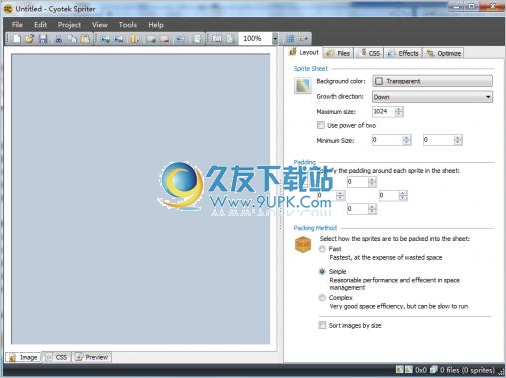Screen dimensions: 506x378
Task: Select the Complex packing method radio
Action: 322,297
